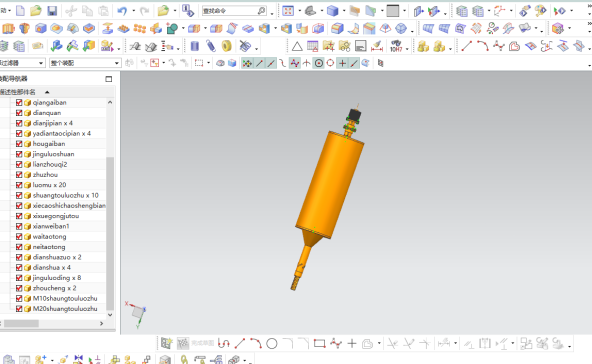
Task: Toggle checkbox for hougaiban
Action: coord(19,143)
